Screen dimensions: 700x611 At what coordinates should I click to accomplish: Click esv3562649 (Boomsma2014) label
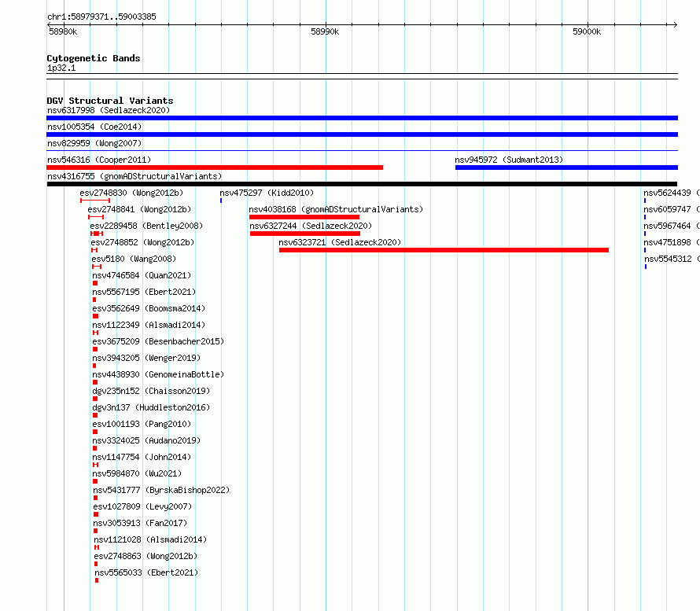(x=149, y=308)
